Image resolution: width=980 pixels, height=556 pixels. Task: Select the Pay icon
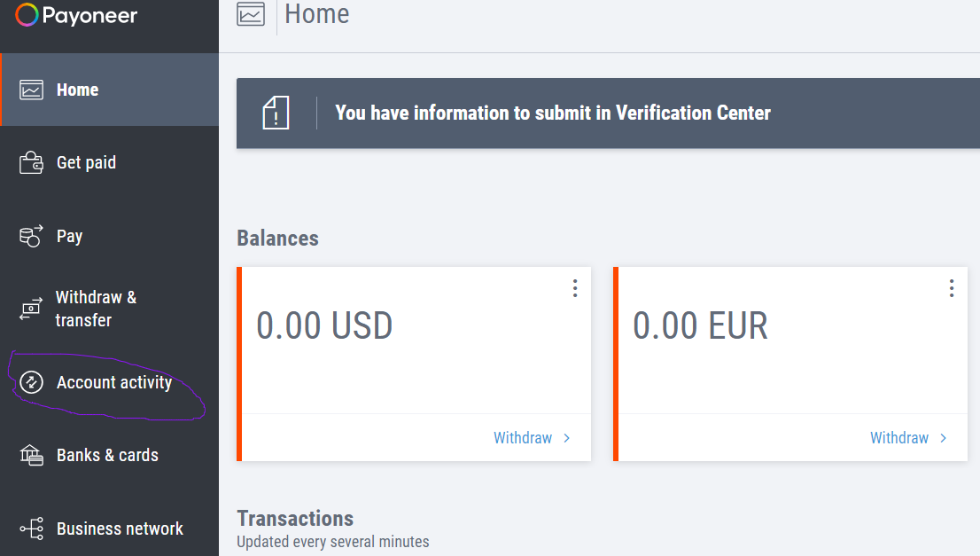click(30, 236)
